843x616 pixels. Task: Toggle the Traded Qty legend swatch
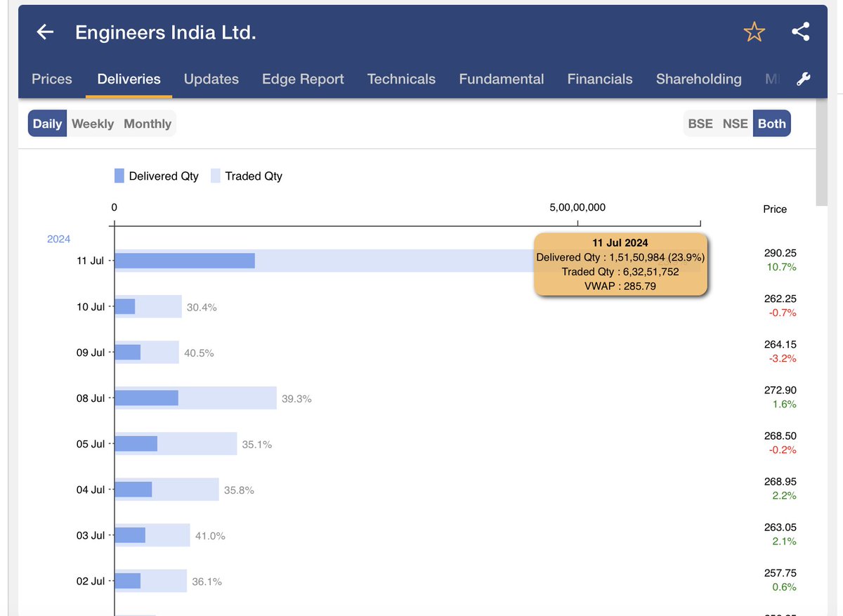(x=215, y=176)
